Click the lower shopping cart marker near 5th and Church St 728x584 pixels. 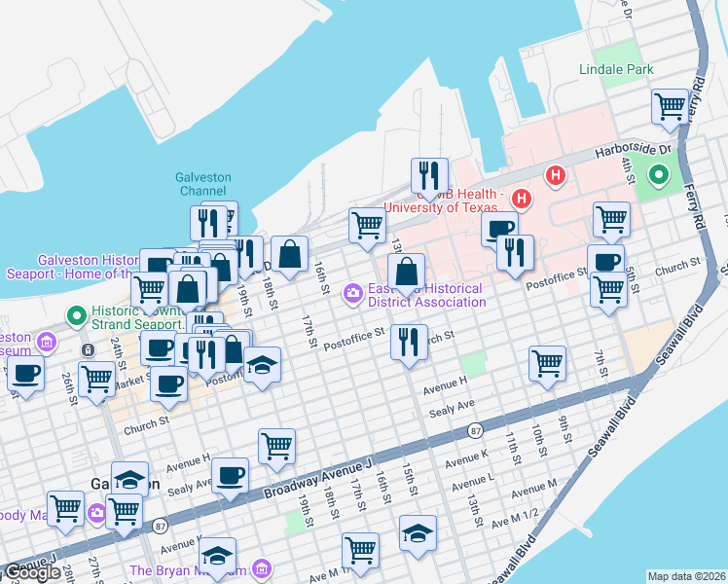click(x=608, y=292)
